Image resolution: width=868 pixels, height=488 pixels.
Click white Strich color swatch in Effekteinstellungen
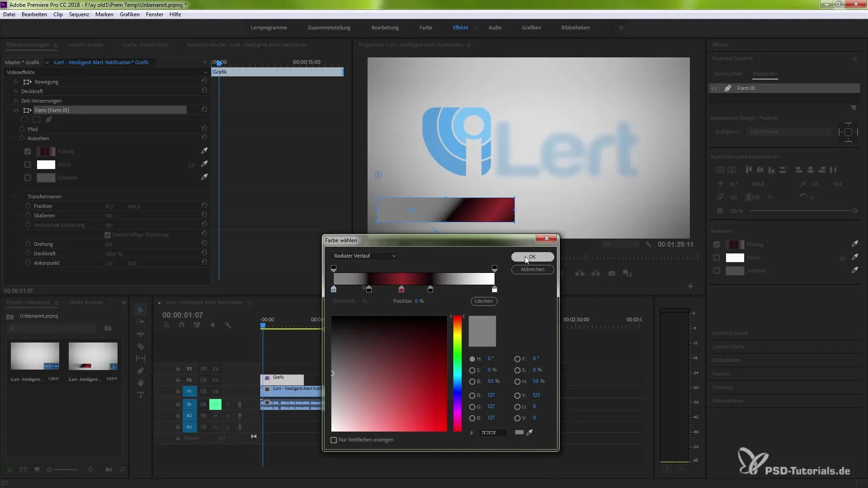[x=46, y=164]
